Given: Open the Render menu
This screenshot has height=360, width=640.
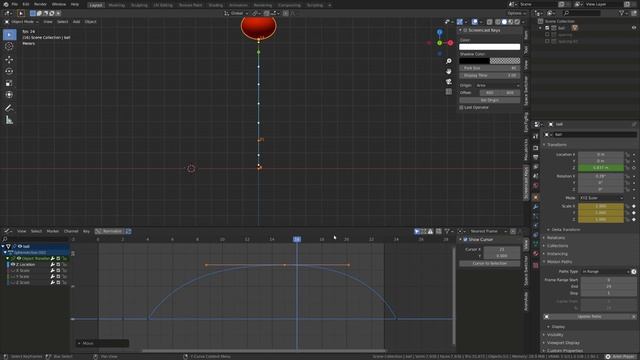Looking at the screenshot, I should coord(40,4).
